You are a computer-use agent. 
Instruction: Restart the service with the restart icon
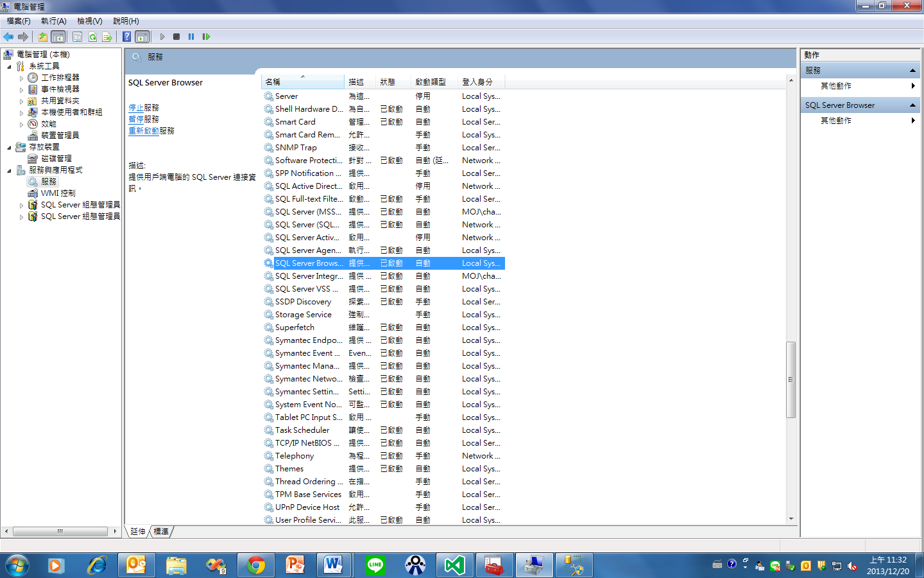coord(207,37)
